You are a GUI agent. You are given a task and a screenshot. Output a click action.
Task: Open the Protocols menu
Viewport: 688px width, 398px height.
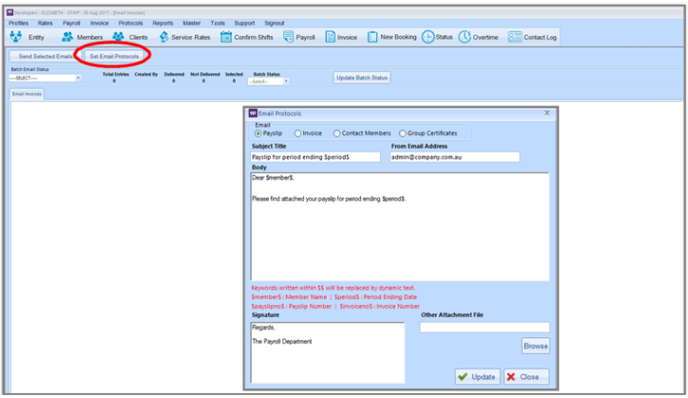point(131,23)
